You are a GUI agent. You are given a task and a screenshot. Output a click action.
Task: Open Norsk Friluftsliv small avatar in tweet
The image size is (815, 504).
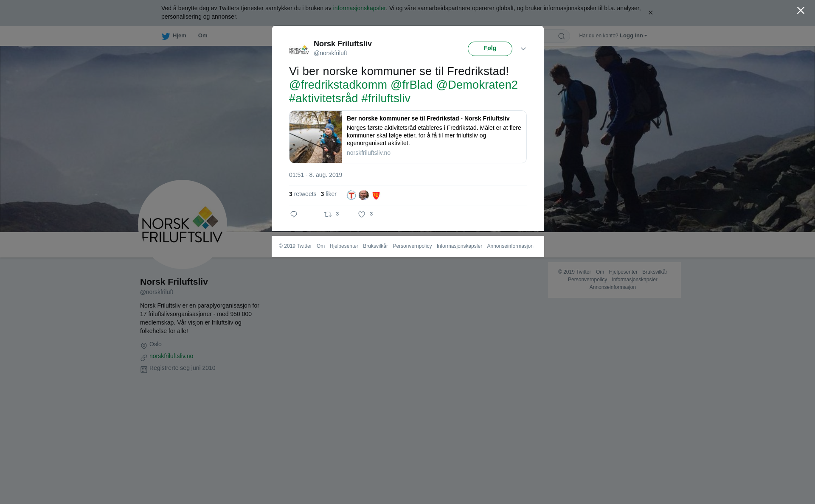[x=299, y=50]
